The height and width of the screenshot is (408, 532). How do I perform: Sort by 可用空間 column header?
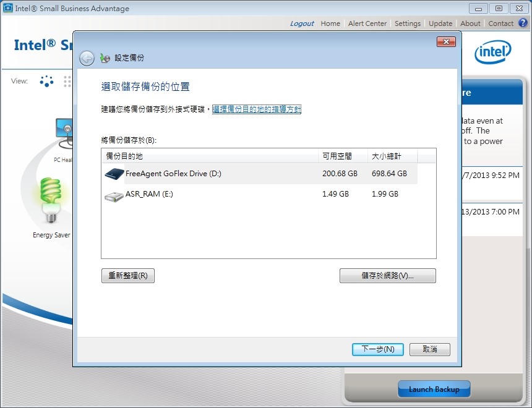[343, 156]
